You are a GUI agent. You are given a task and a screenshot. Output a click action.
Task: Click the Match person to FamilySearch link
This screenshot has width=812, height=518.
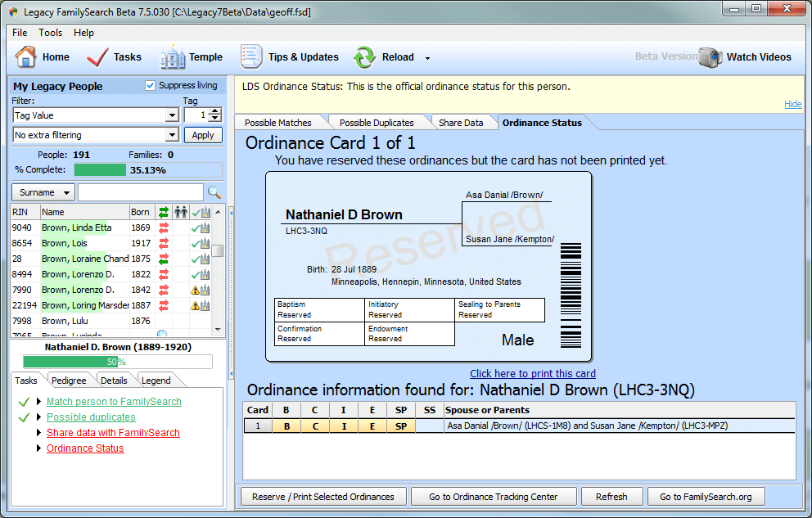click(114, 402)
